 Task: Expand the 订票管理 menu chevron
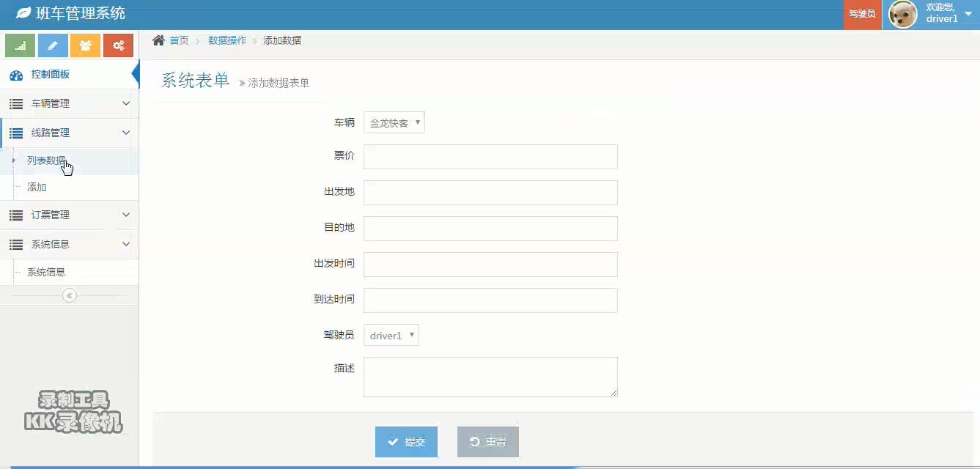click(x=126, y=215)
